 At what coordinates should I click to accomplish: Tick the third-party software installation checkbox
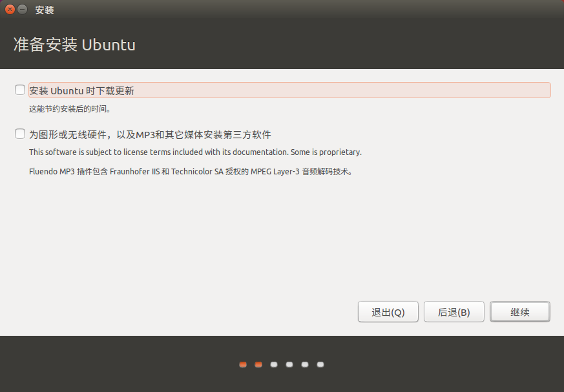click(x=20, y=134)
